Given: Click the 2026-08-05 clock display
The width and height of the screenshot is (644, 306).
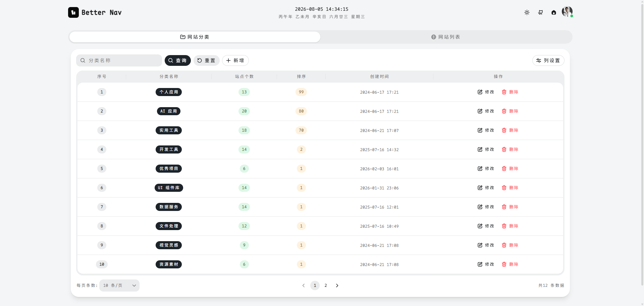Looking at the screenshot, I should point(322,9).
